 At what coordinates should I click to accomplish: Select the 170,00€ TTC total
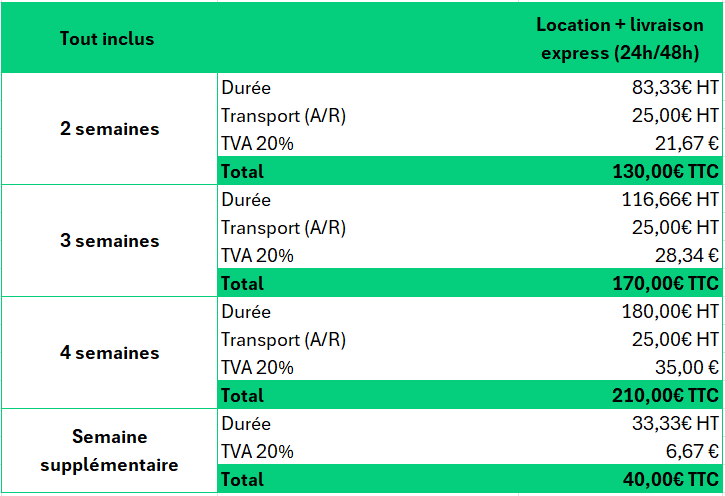point(665,284)
